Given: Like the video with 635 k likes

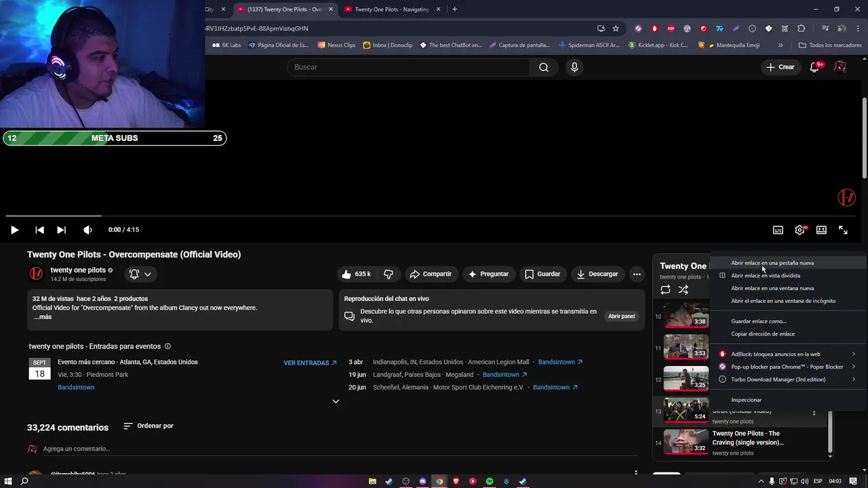Looking at the screenshot, I should [355, 274].
